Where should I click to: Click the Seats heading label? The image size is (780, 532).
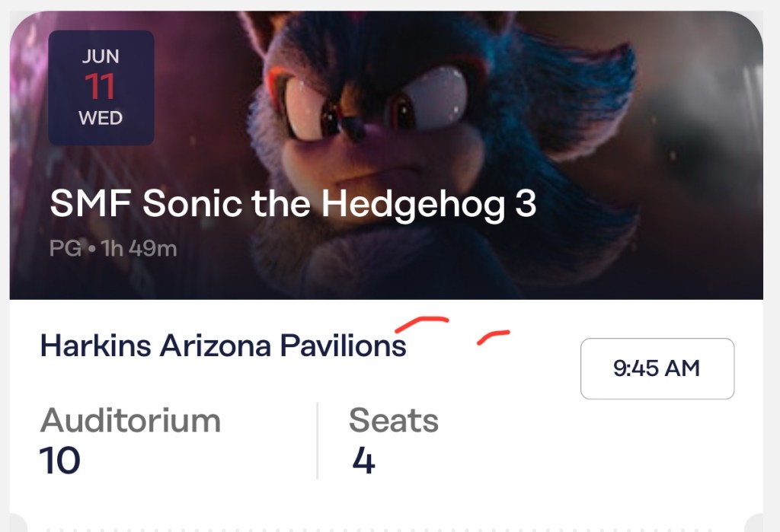393,420
